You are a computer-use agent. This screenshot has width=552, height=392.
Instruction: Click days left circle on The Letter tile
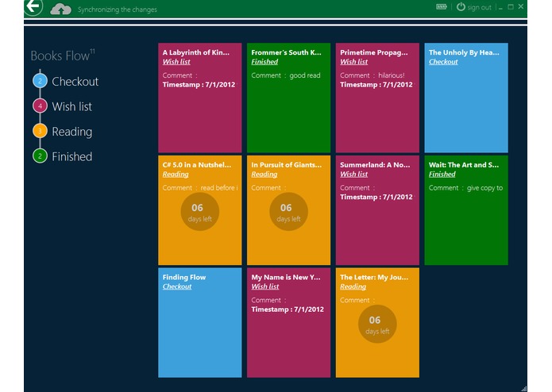[377, 324]
